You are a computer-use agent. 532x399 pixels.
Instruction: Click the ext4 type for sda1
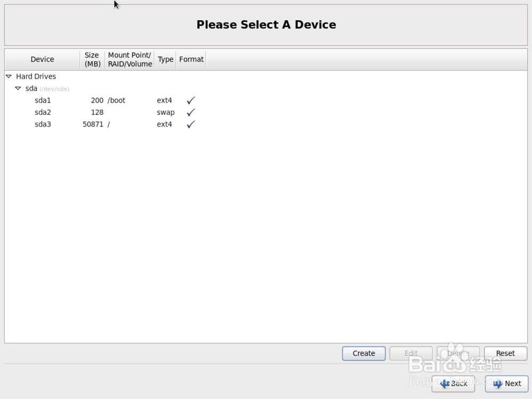point(164,101)
